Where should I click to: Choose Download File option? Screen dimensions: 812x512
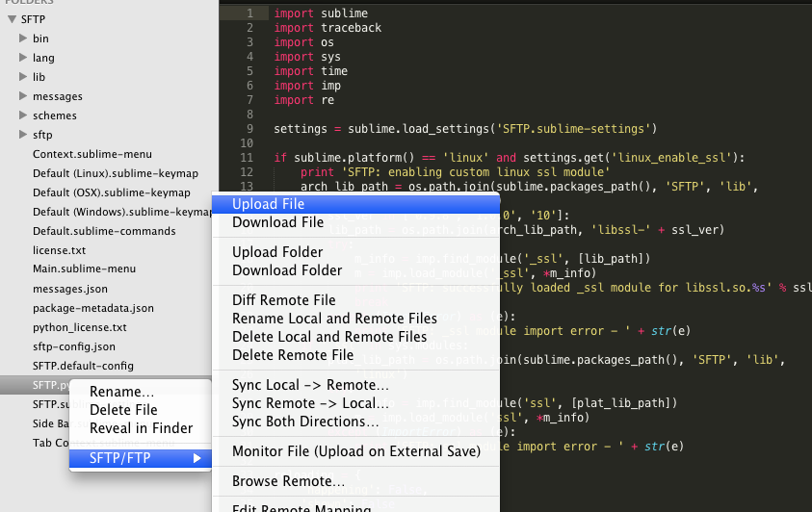[277, 222]
